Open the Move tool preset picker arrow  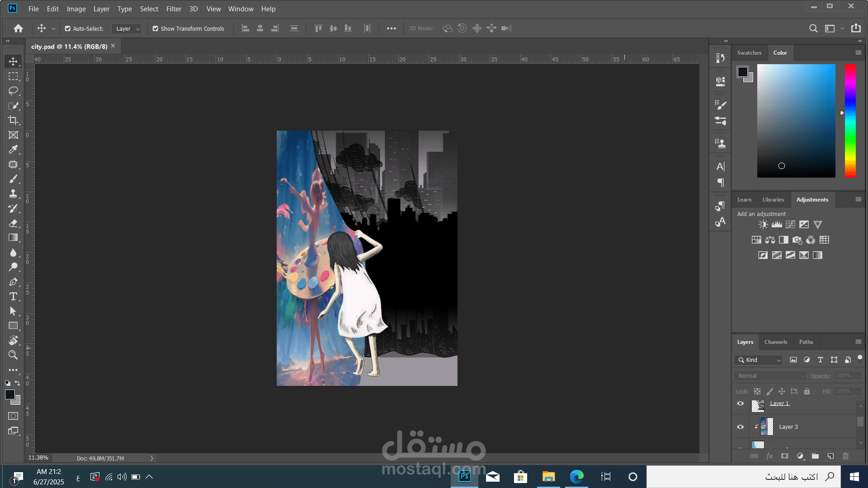click(53, 28)
